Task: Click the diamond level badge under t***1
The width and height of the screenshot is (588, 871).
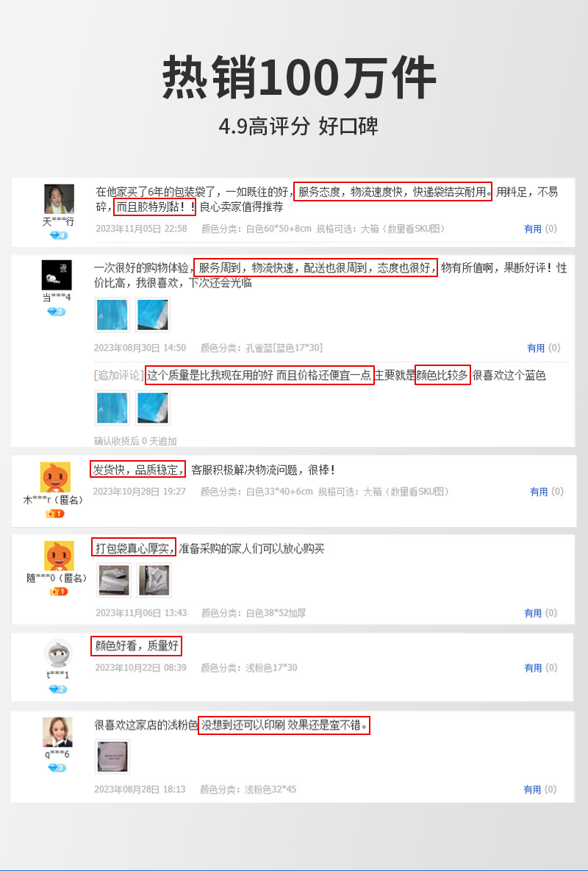Action: coord(57,689)
